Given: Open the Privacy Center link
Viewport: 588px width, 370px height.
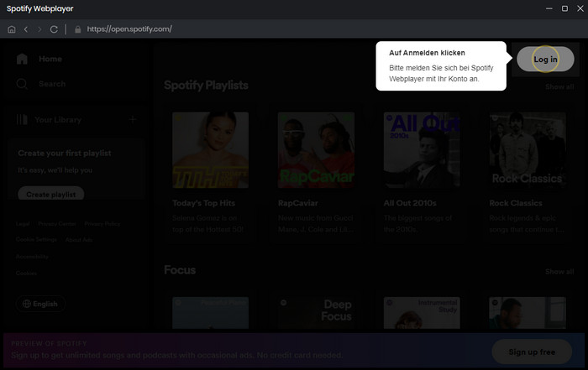Looking at the screenshot, I should 57,224.
